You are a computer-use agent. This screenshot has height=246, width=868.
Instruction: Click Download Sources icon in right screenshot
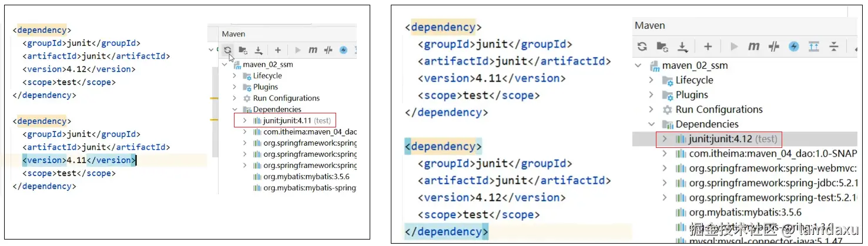click(682, 46)
